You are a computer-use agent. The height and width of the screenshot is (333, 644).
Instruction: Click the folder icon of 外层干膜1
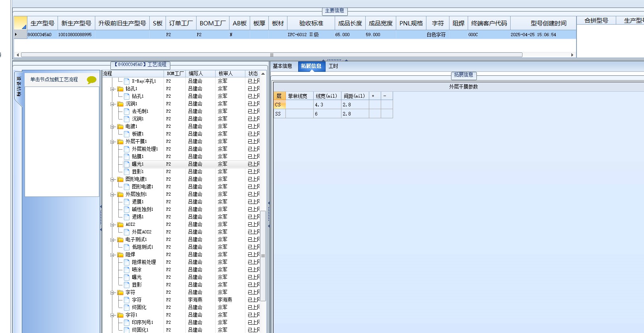(120, 142)
